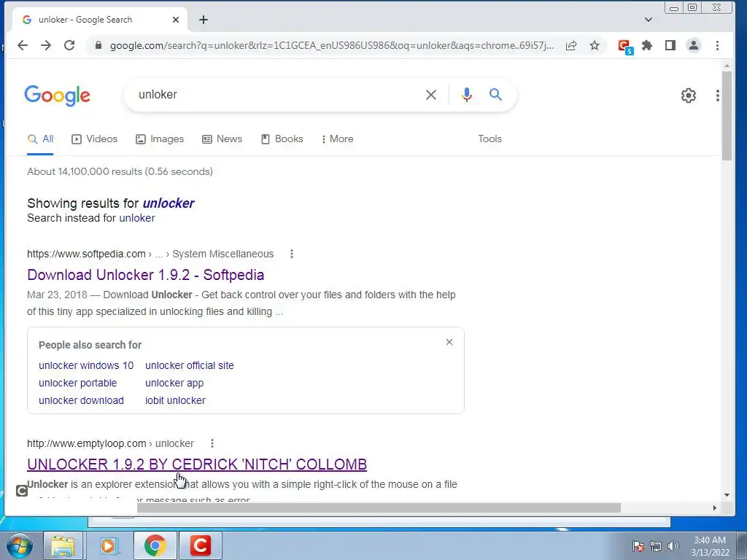747x560 pixels.
Task: Expand the More search categories menu
Action: [337, 139]
